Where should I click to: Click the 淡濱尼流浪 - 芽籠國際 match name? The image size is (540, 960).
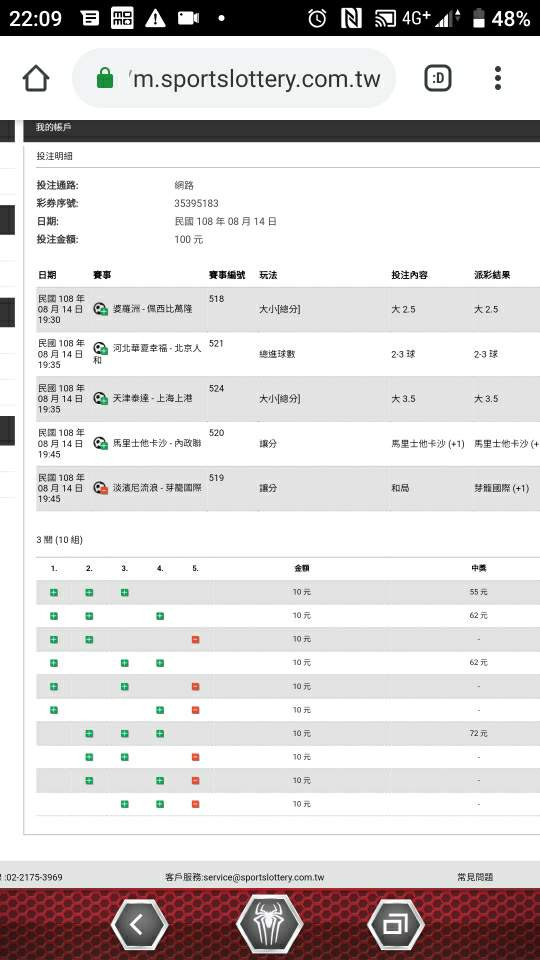click(157, 488)
